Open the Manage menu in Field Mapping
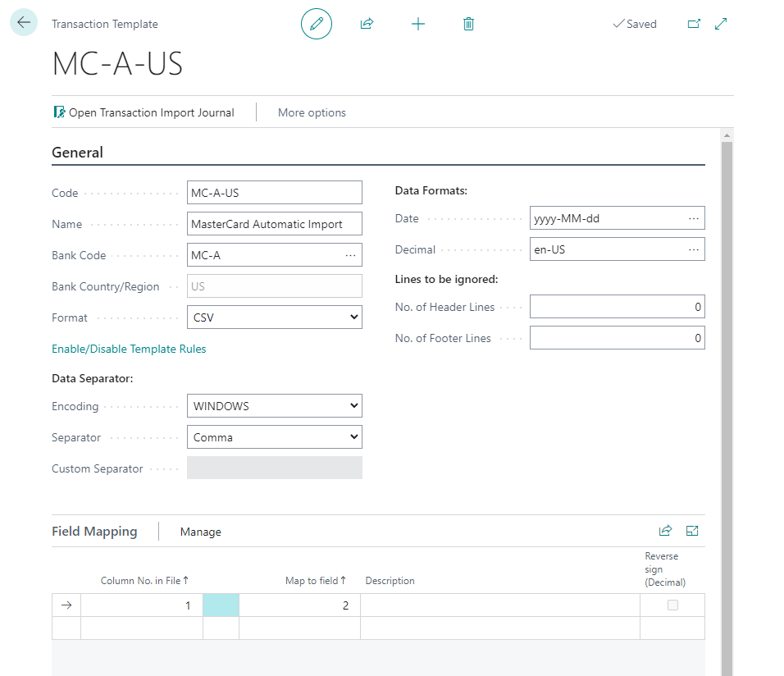This screenshot has height=676, width=784. pos(200,532)
